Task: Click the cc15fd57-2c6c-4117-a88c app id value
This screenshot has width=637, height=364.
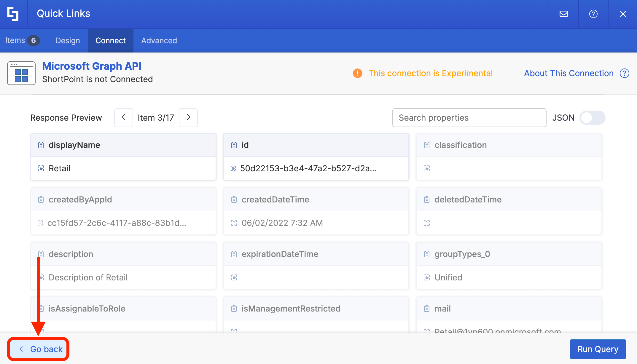Action: click(x=117, y=223)
